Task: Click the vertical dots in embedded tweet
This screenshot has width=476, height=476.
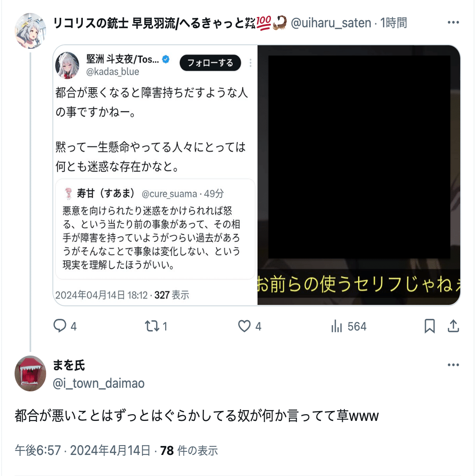Action: 250,63
